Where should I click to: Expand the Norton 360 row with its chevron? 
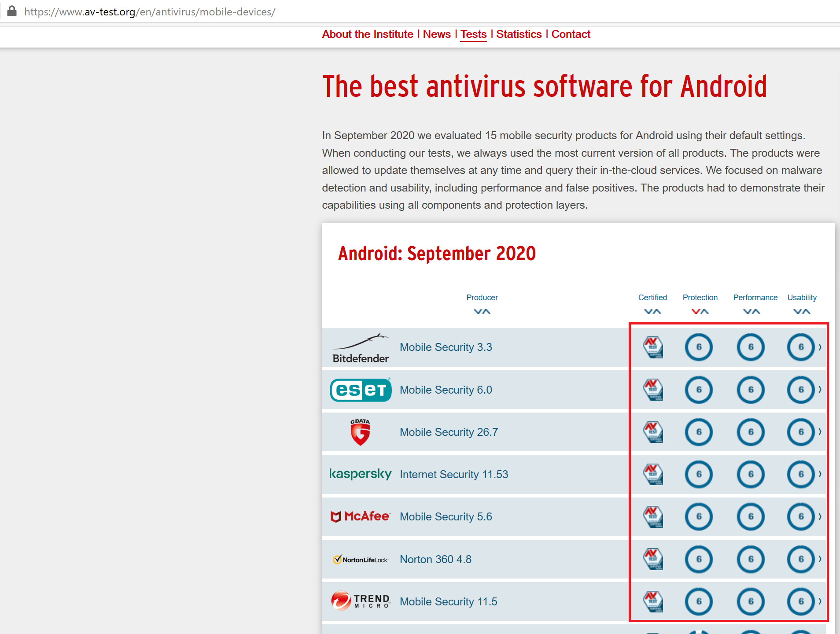point(820,559)
